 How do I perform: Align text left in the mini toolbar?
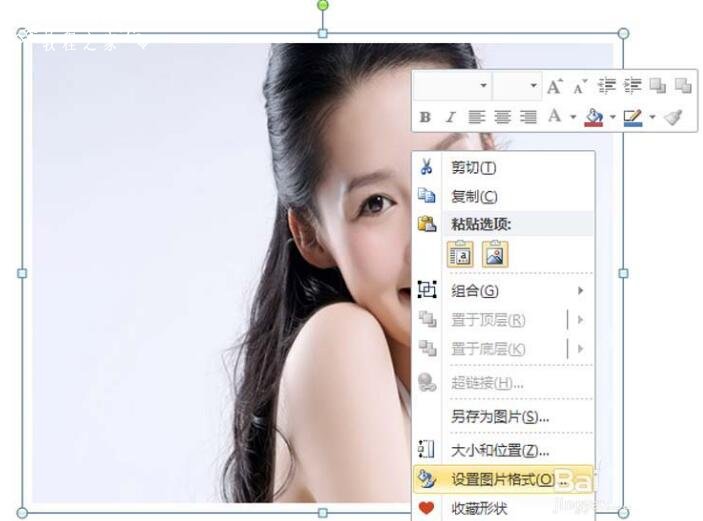click(x=476, y=117)
